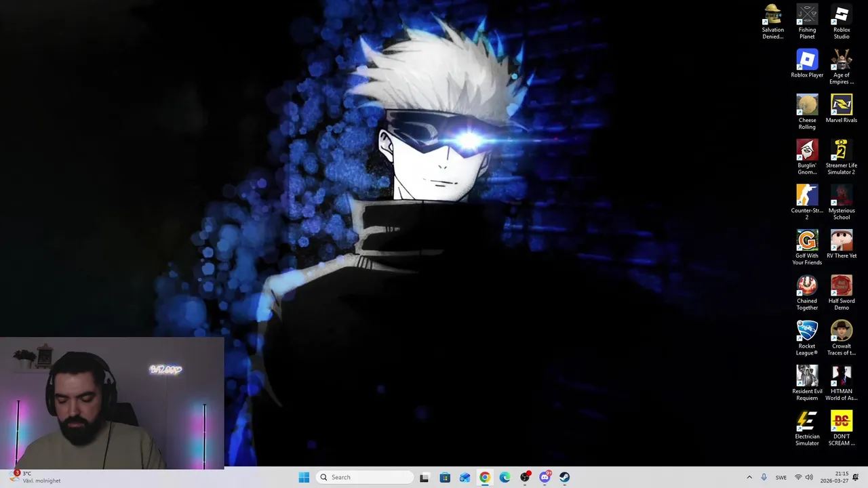Select the Roblox Player desktop icon
This screenshot has width=868, height=488.
click(807, 64)
